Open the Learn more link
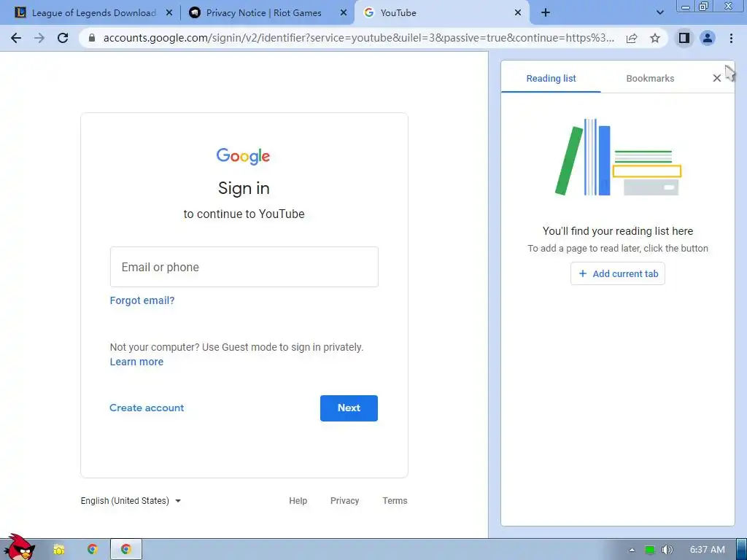 click(x=136, y=362)
